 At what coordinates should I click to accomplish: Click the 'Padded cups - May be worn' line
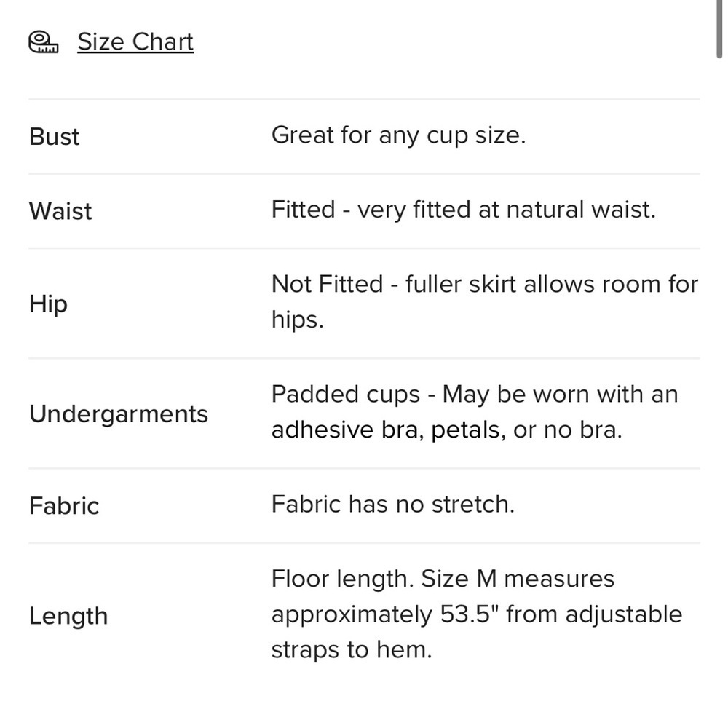(x=475, y=395)
